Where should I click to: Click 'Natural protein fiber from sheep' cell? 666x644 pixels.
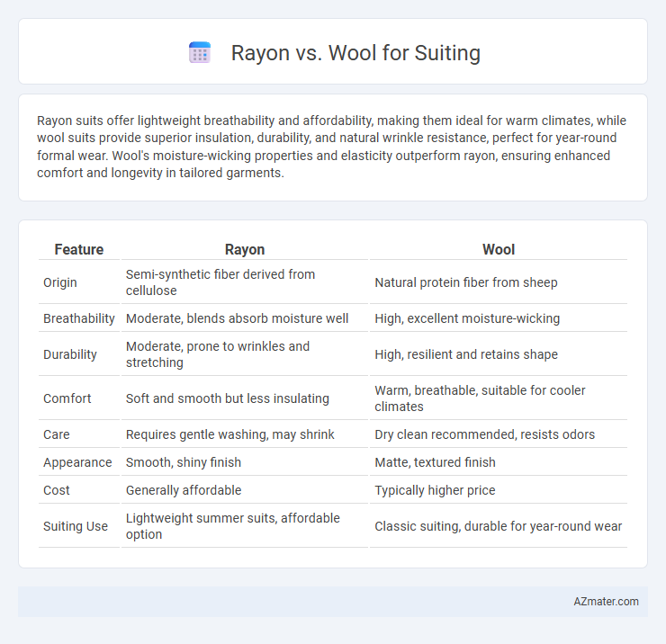(499, 282)
